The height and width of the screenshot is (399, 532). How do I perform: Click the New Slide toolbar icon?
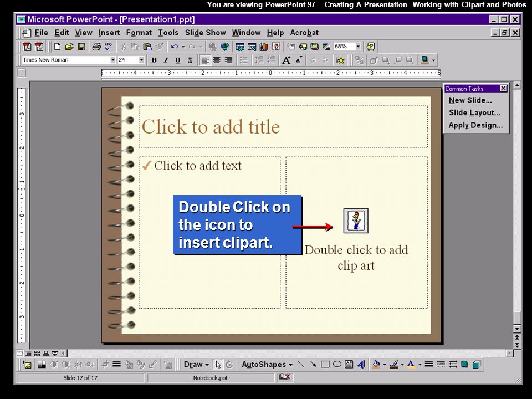point(291,47)
